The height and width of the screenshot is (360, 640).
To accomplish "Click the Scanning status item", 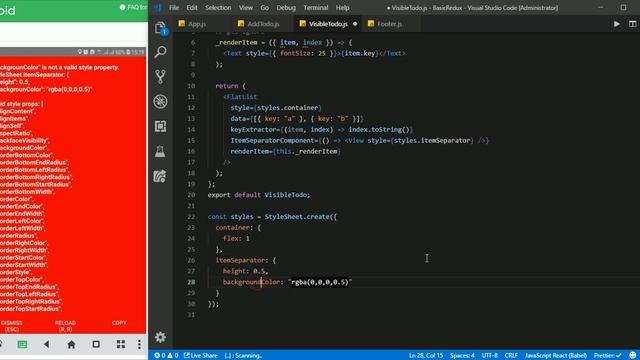I will pyautogui.click(x=243, y=356).
